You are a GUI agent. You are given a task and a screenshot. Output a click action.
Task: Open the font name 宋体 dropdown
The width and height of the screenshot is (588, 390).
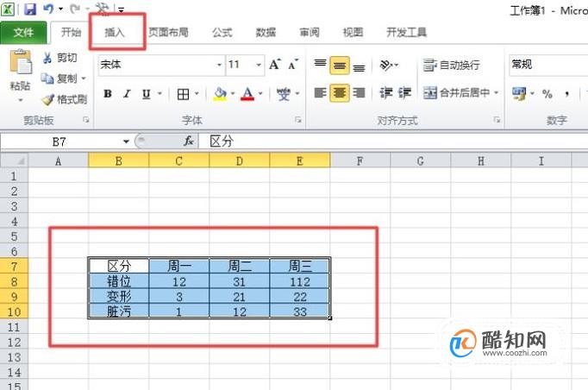pos(219,65)
